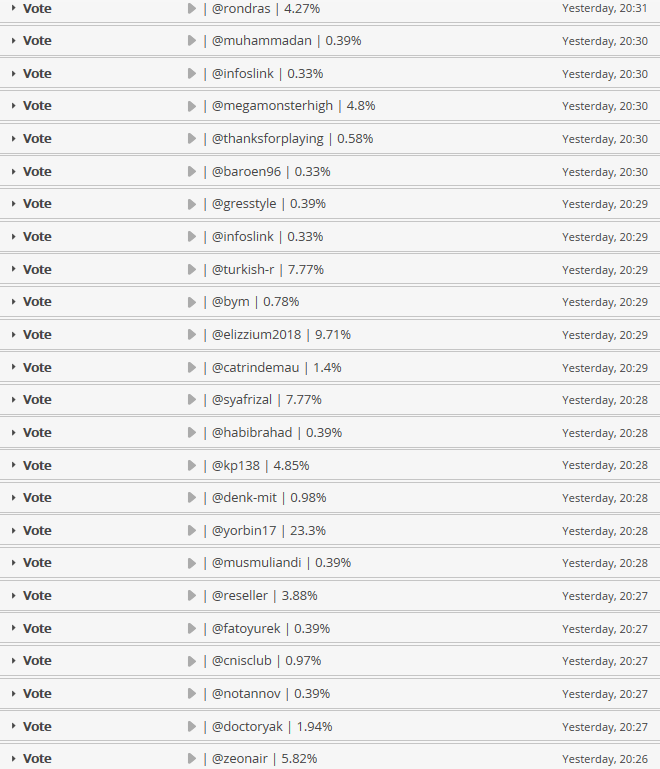Click the gray arrow icon before @turkish-r
Screen dimensions: 660x769
192,269
